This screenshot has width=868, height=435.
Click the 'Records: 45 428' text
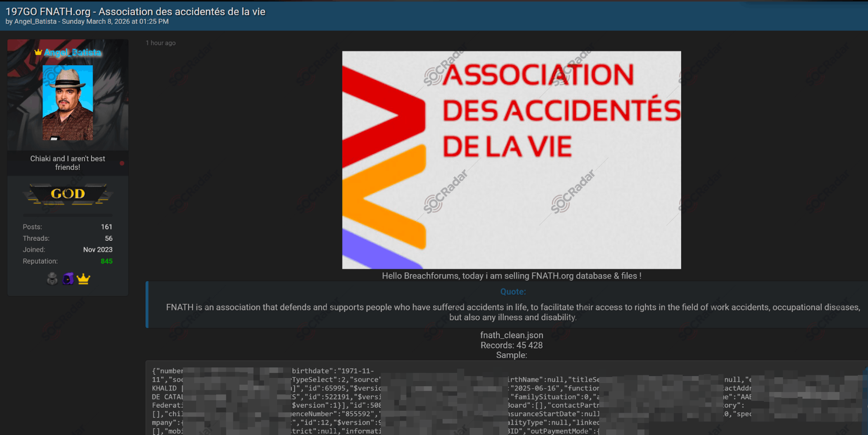tap(512, 345)
